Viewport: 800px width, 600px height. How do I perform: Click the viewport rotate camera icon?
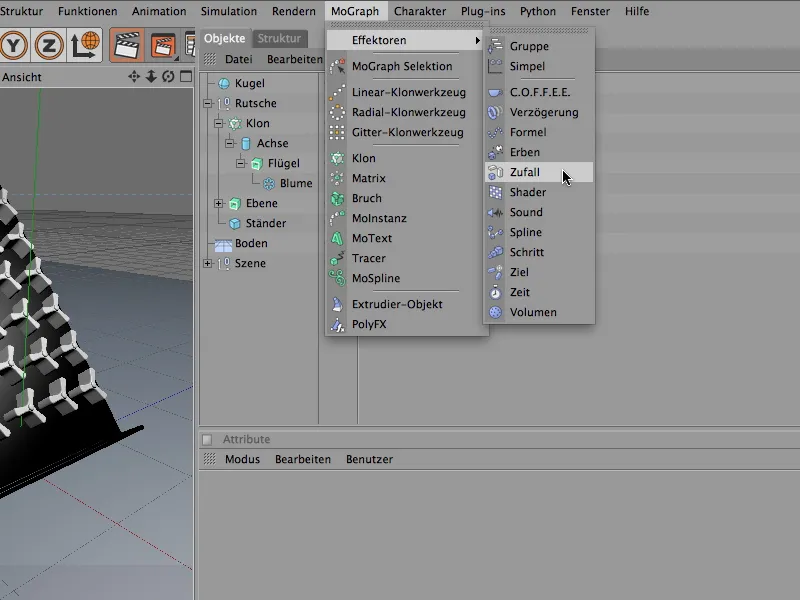(168, 77)
